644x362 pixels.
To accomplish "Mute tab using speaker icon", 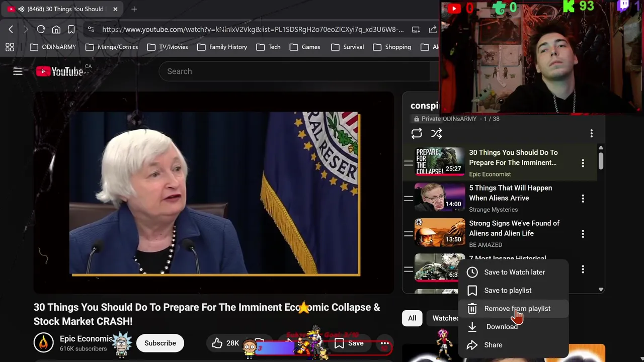I will tap(21, 9).
